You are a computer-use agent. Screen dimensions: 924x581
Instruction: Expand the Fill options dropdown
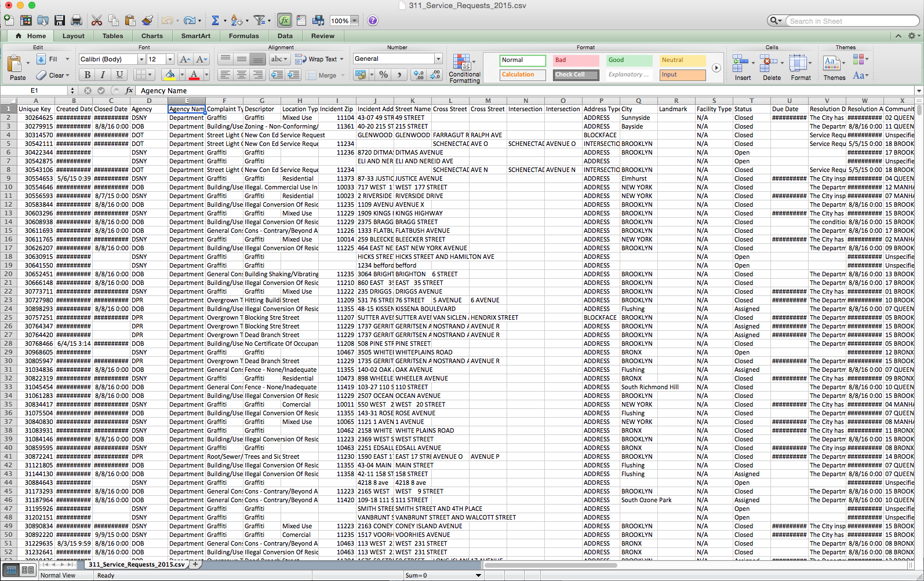tap(67, 59)
